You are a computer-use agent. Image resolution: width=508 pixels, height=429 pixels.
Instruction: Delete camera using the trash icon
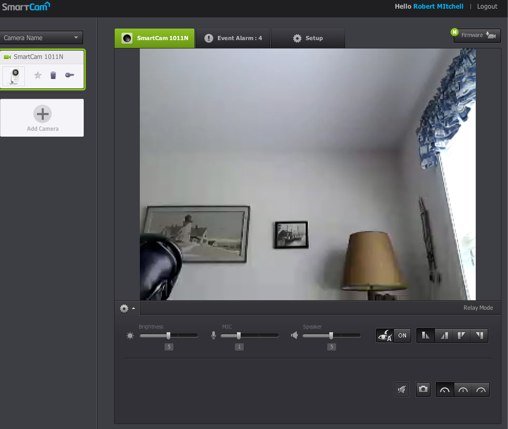(x=53, y=75)
